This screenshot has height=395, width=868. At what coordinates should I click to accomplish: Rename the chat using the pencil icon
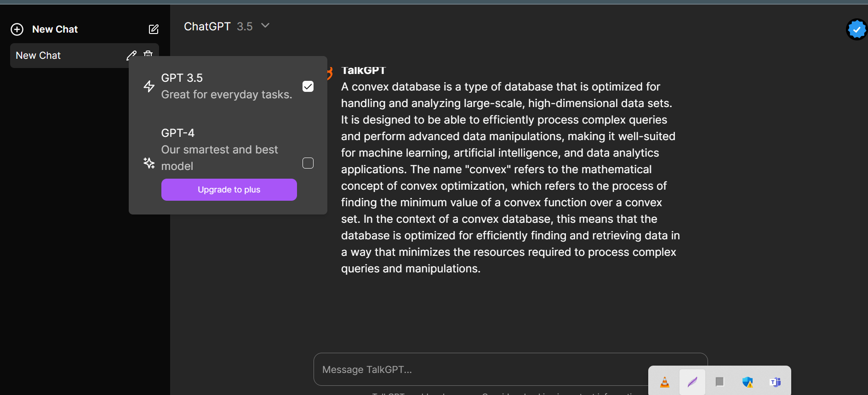[x=131, y=56]
